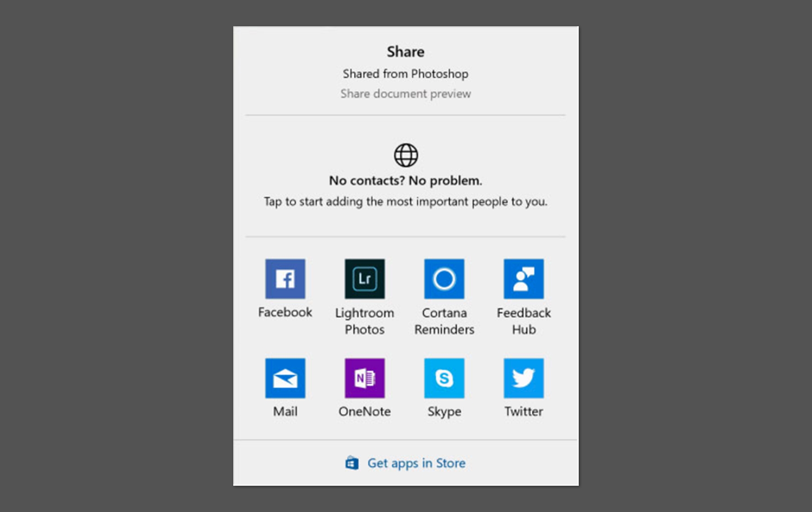Select the OneNote purple tile
This screenshot has height=512, width=812.
[x=364, y=378]
